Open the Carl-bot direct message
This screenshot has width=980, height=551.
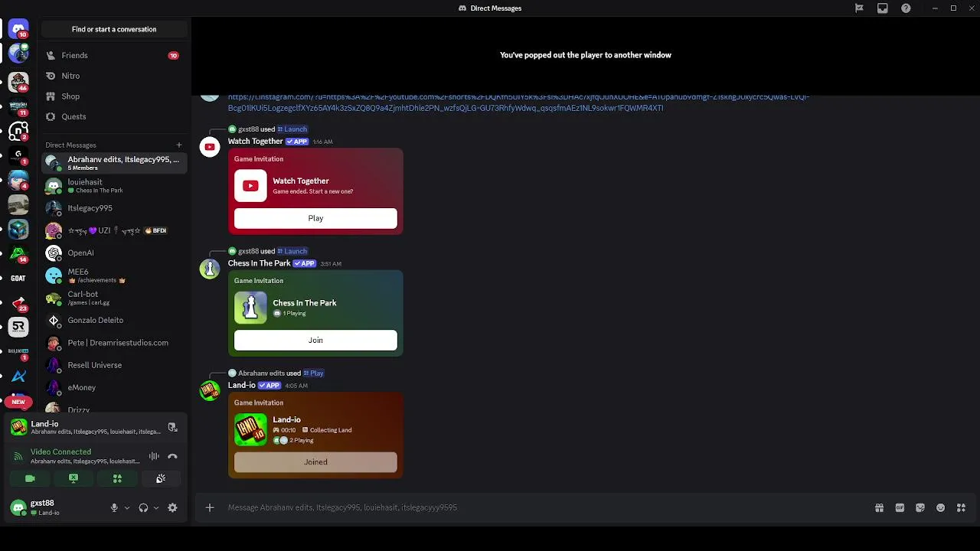coord(114,298)
